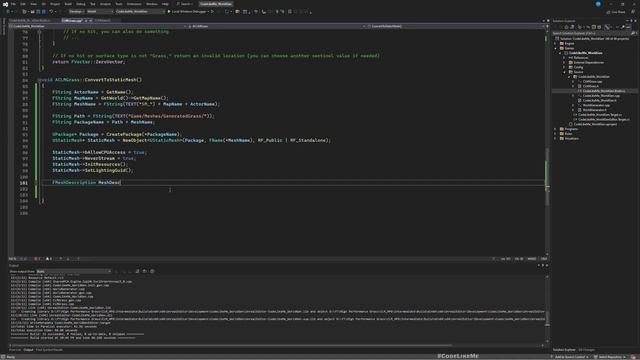Expand the References node
Image resolution: width=640 pixels, height=360 pixels.
[x=565, y=58]
